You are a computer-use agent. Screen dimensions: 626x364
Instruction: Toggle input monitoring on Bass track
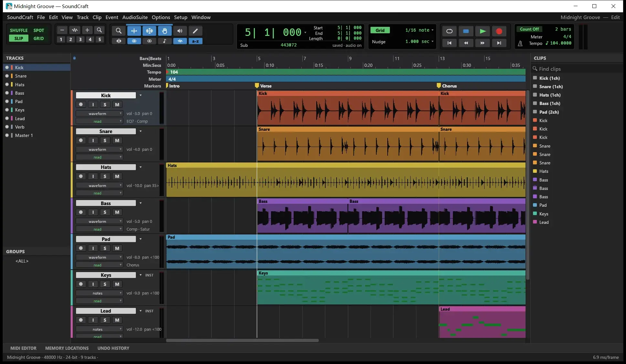(x=93, y=212)
